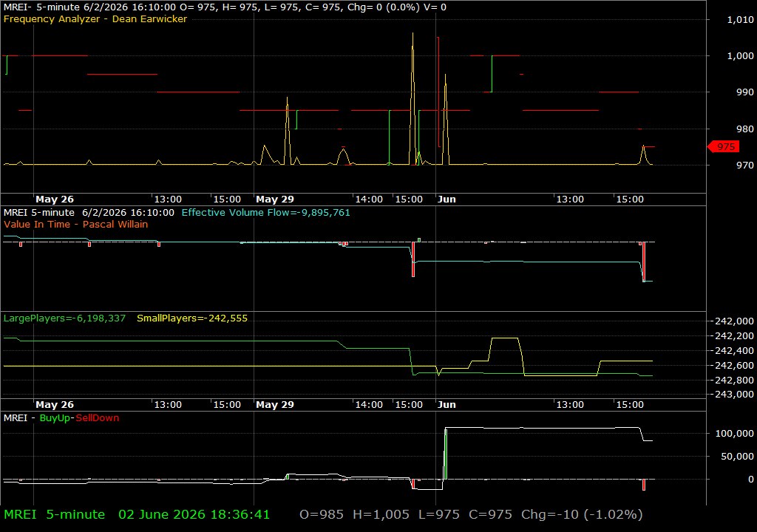
Task: Click the red 'SellDown' legend text
Action: [x=97, y=417]
